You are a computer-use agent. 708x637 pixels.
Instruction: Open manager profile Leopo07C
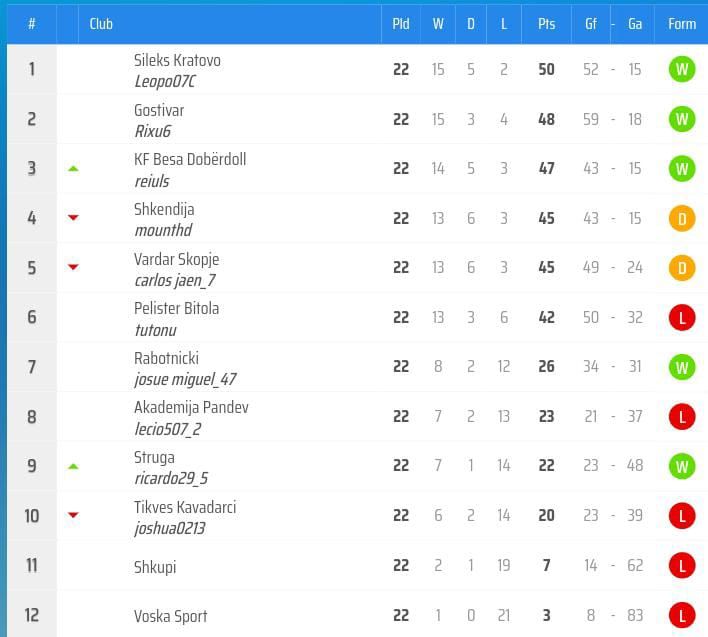[x=165, y=81]
